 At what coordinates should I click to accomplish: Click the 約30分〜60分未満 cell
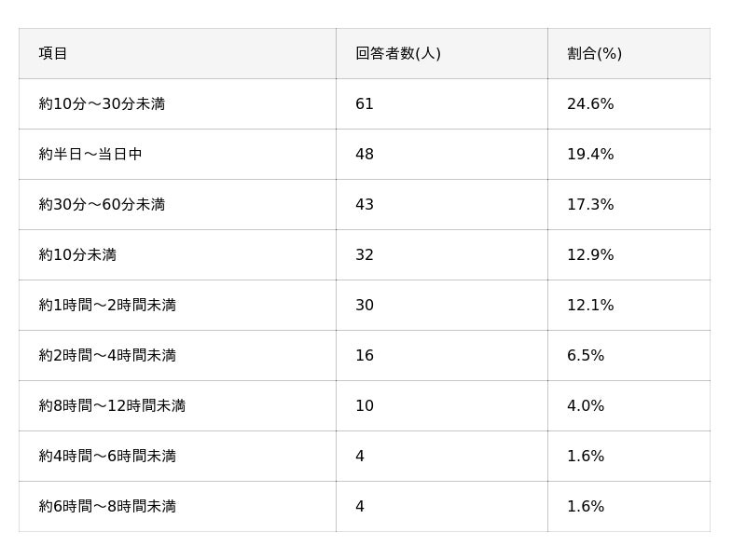pyautogui.click(x=102, y=205)
